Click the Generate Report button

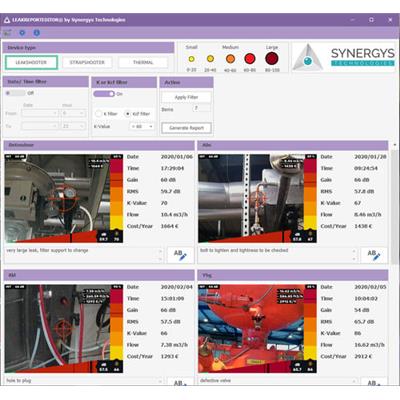click(186, 128)
